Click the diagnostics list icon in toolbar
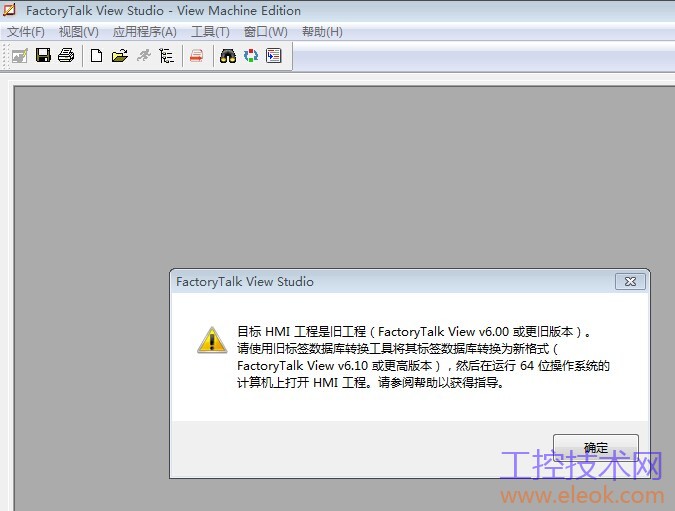675x511 pixels. [x=273, y=56]
